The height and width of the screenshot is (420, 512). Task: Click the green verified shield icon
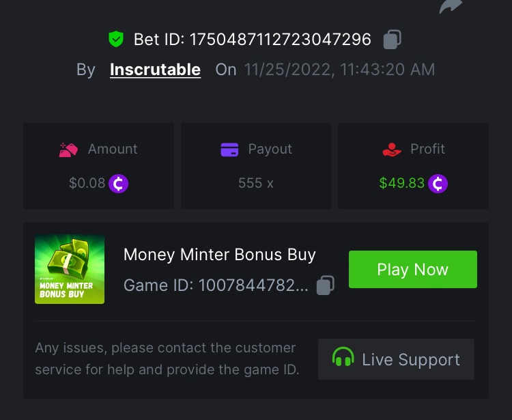pos(116,39)
